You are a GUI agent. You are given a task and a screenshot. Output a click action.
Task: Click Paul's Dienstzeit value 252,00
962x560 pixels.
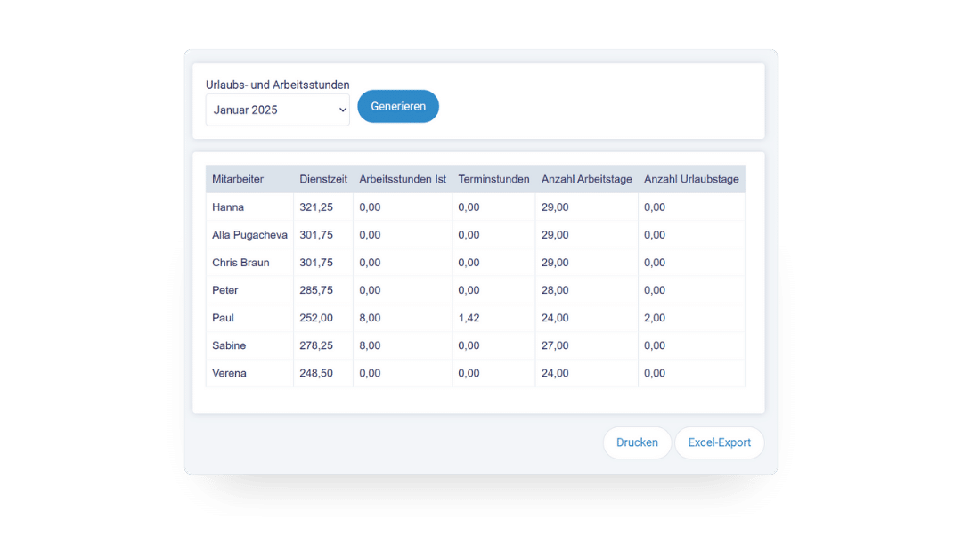pos(316,318)
